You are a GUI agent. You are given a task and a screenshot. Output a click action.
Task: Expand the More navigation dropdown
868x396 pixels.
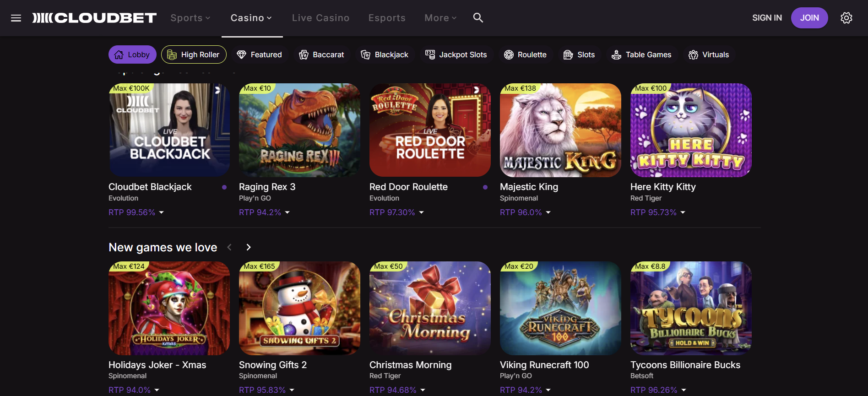(x=440, y=18)
